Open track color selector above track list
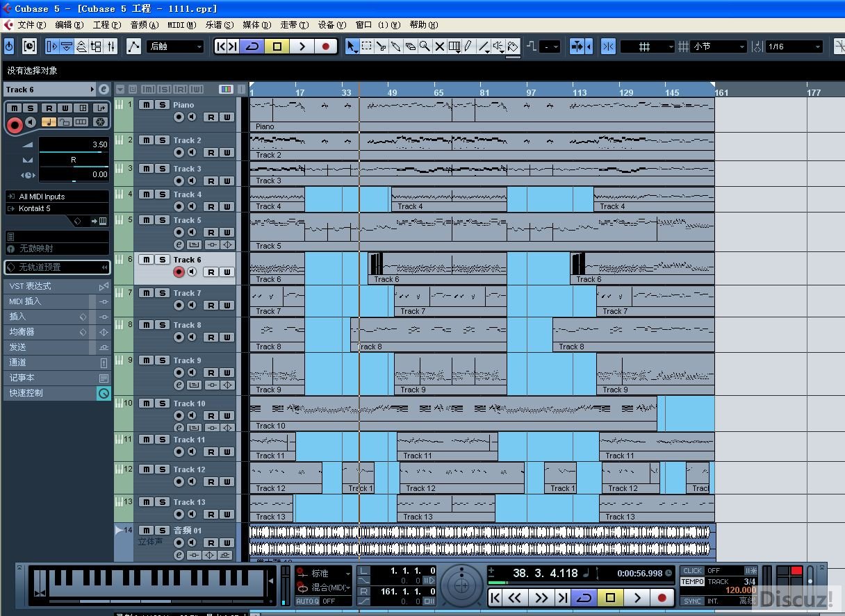The image size is (845, 616). click(226, 90)
